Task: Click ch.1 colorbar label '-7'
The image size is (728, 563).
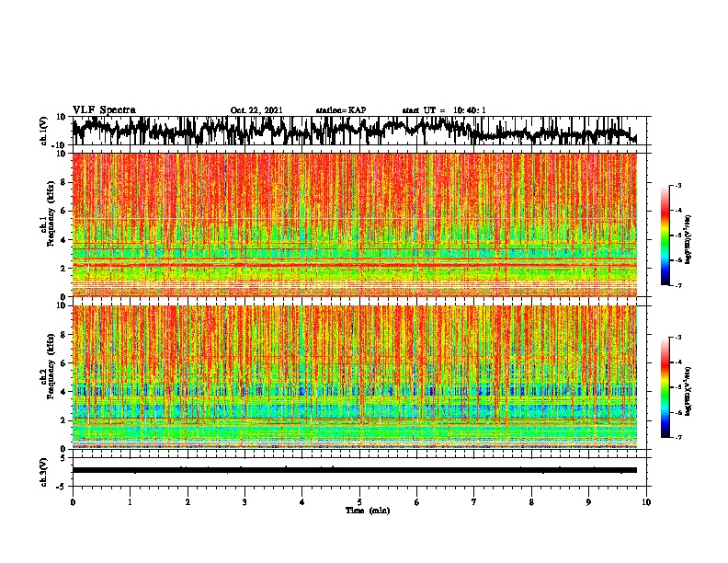Action: click(678, 285)
